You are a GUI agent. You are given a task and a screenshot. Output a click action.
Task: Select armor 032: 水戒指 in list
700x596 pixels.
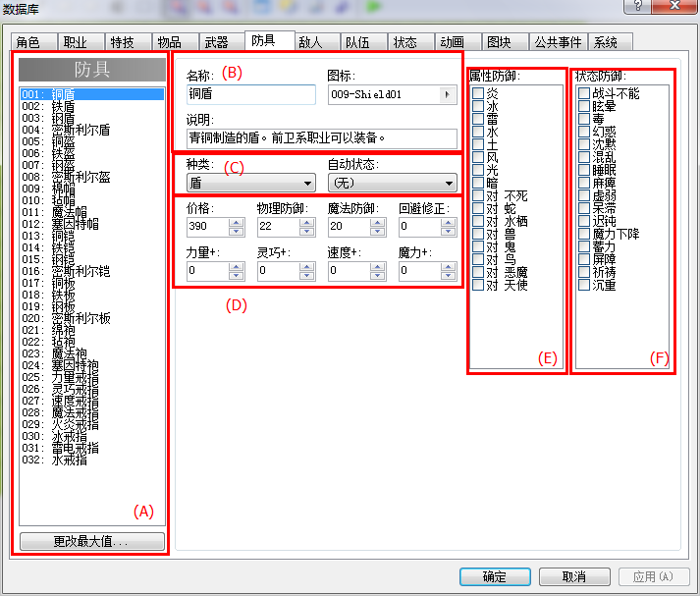[92, 460]
